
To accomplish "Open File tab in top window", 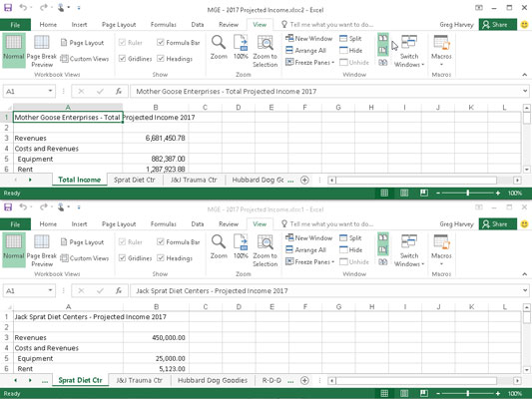I will coord(15,25).
